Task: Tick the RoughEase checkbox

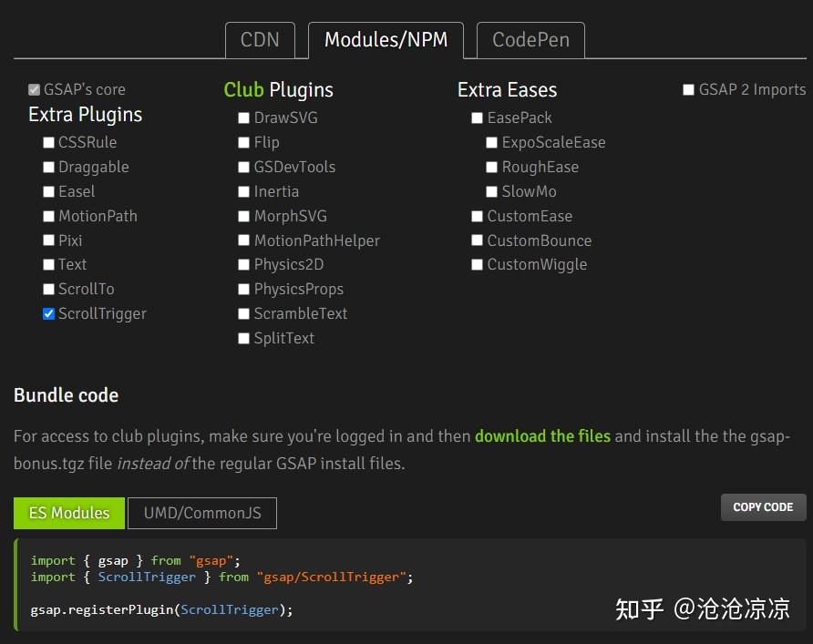Action: (x=492, y=168)
